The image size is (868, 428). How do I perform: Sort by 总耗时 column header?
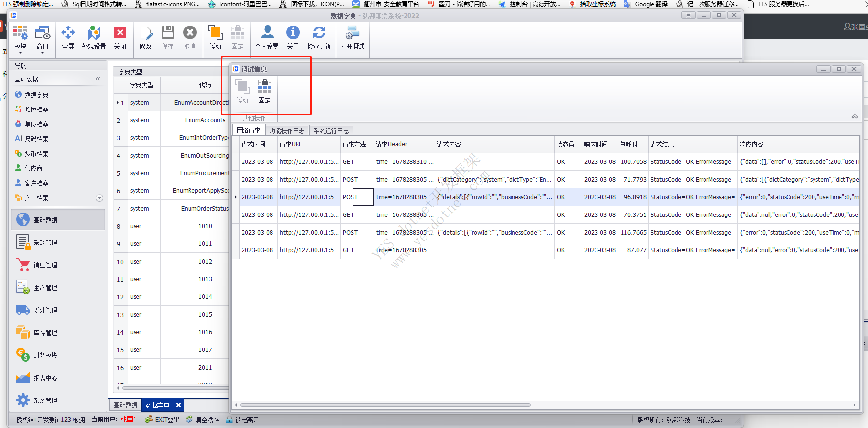pyautogui.click(x=633, y=144)
